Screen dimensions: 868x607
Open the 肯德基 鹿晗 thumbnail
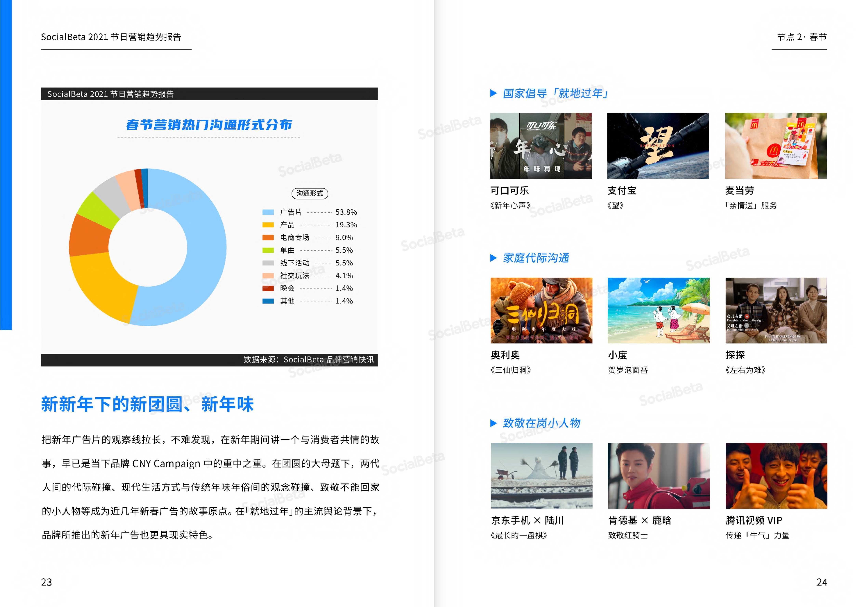coord(659,475)
